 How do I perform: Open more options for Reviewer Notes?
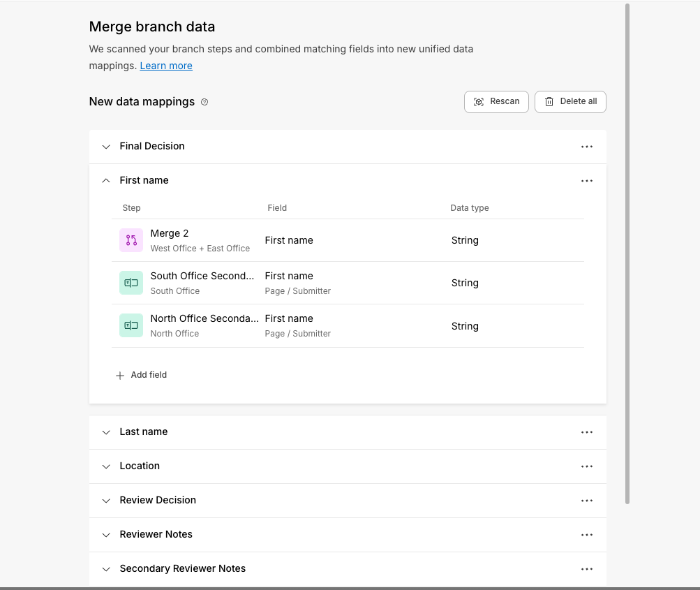point(587,535)
